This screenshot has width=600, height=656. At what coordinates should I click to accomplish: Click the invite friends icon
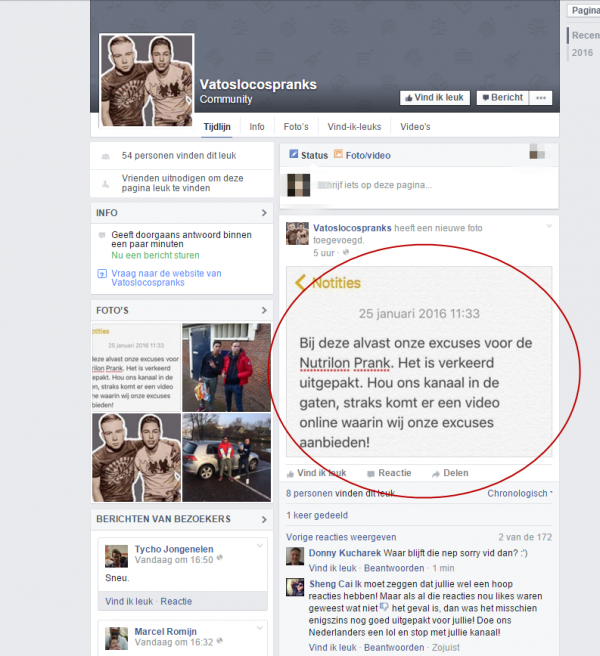[105, 184]
